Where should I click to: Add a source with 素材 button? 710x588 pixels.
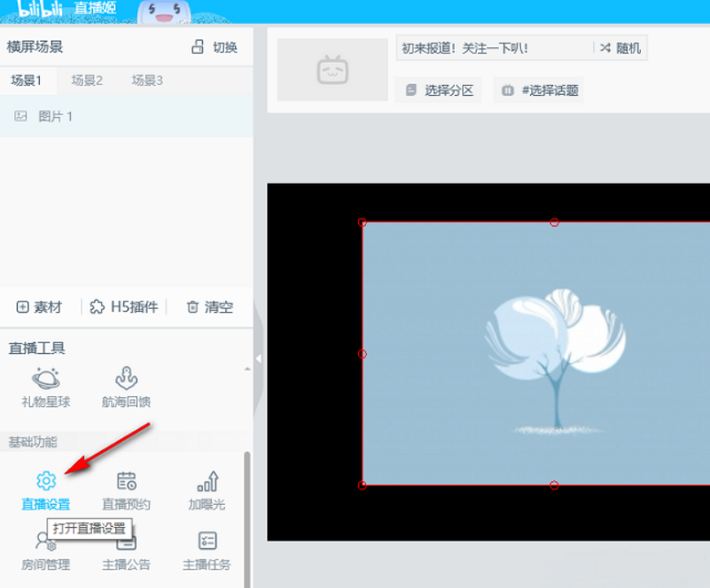40,307
